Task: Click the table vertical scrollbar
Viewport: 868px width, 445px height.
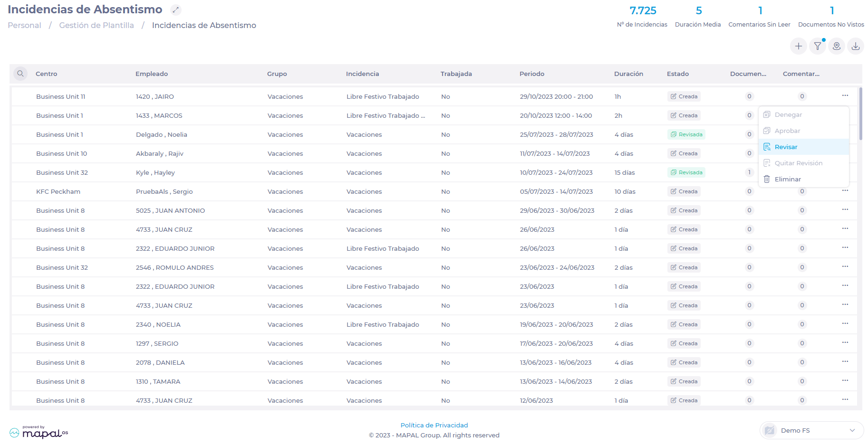Action: 860,114
